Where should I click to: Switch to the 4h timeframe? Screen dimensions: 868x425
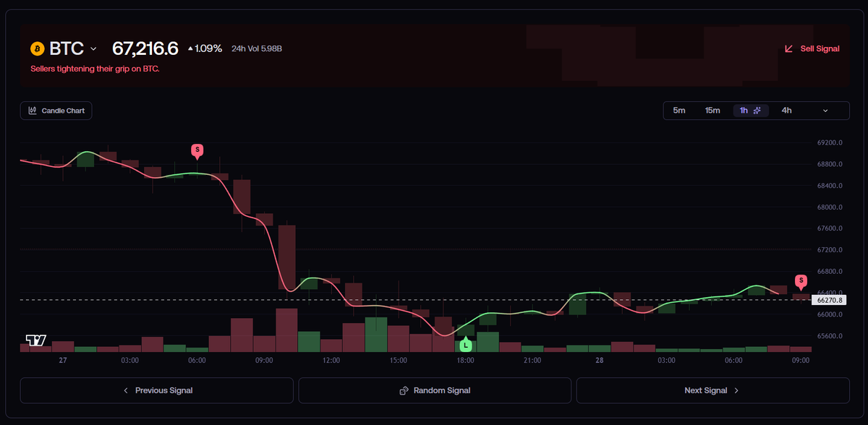click(x=787, y=111)
